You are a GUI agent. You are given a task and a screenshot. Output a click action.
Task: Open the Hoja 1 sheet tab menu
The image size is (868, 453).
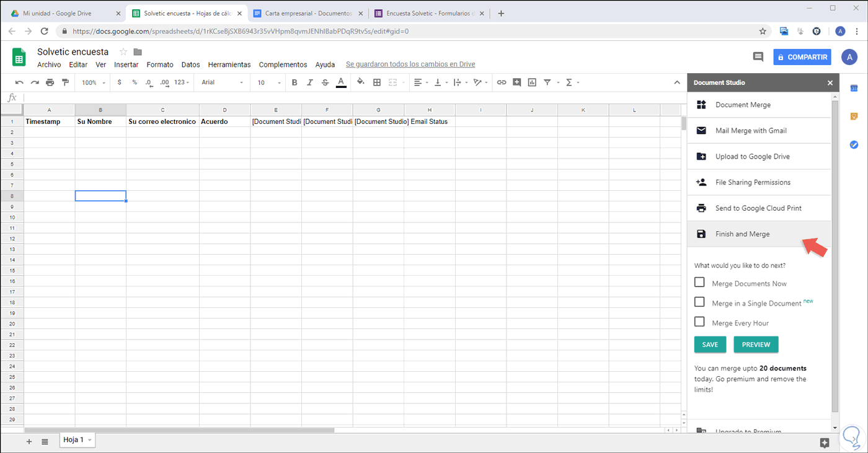91,440
